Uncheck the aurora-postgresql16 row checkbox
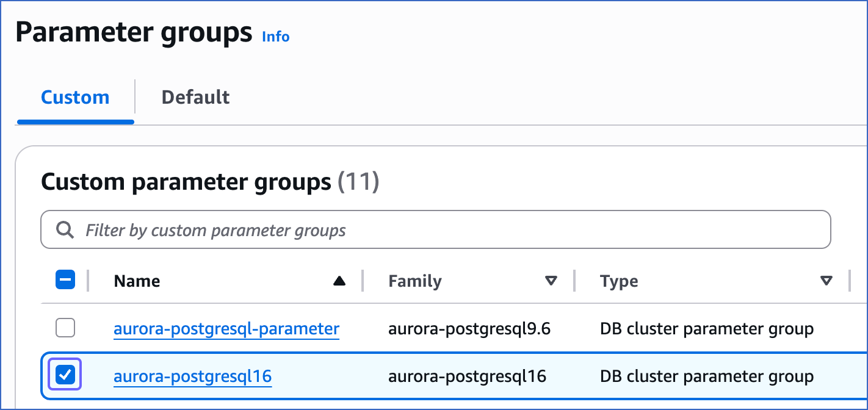This screenshot has height=410, width=868. (x=65, y=375)
